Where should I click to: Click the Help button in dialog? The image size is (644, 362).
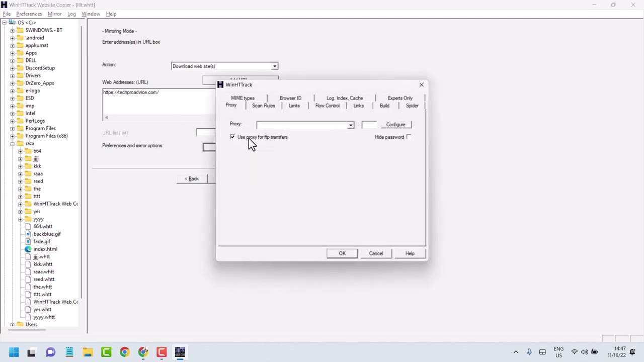pos(410,253)
